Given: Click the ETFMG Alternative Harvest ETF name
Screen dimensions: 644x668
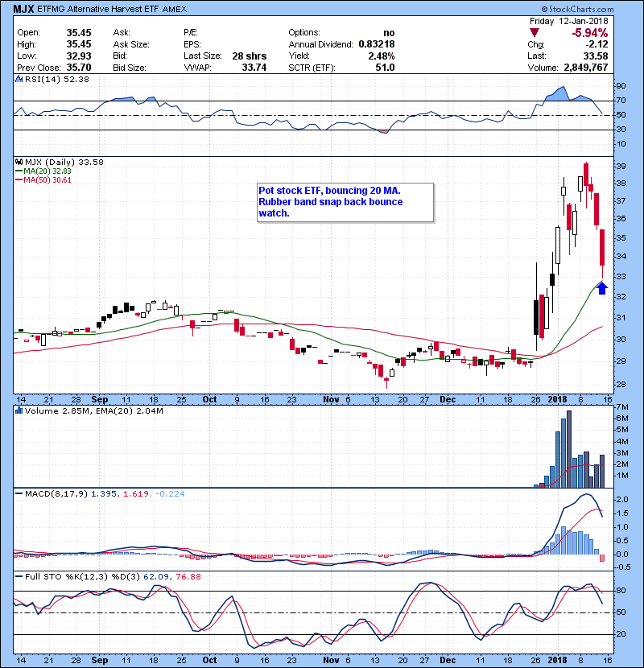Looking at the screenshot, I should coord(98,9).
